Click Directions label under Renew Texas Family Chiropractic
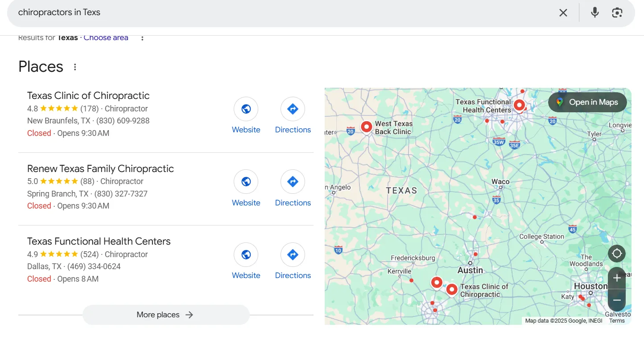This screenshot has height=340, width=644. click(x=293, y=203)
